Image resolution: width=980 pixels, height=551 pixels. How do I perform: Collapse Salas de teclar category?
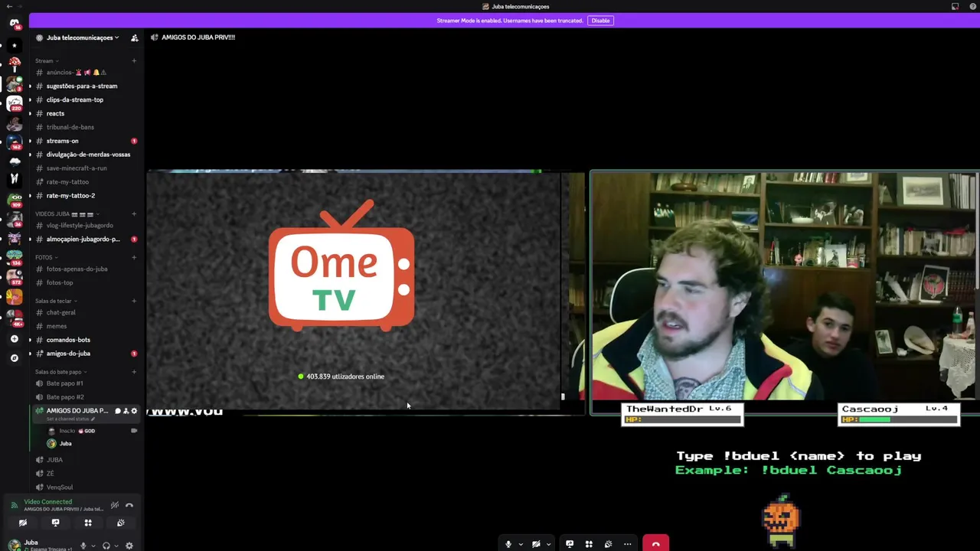[56, 301]
